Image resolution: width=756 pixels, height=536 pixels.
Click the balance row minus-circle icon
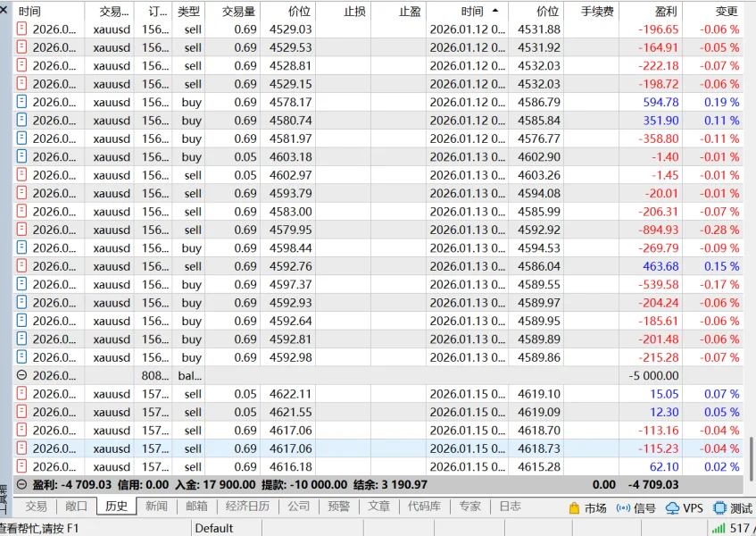(x=21, y=375)
